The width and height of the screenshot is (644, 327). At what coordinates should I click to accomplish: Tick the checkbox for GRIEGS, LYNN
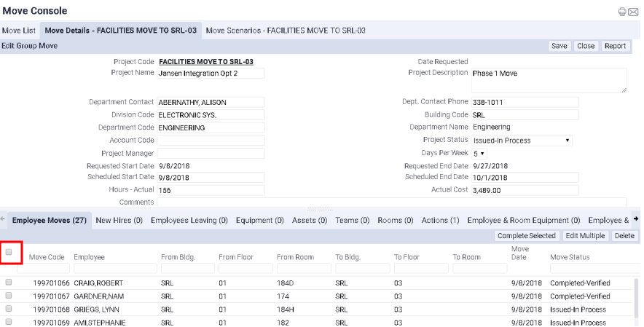[9, 309]
